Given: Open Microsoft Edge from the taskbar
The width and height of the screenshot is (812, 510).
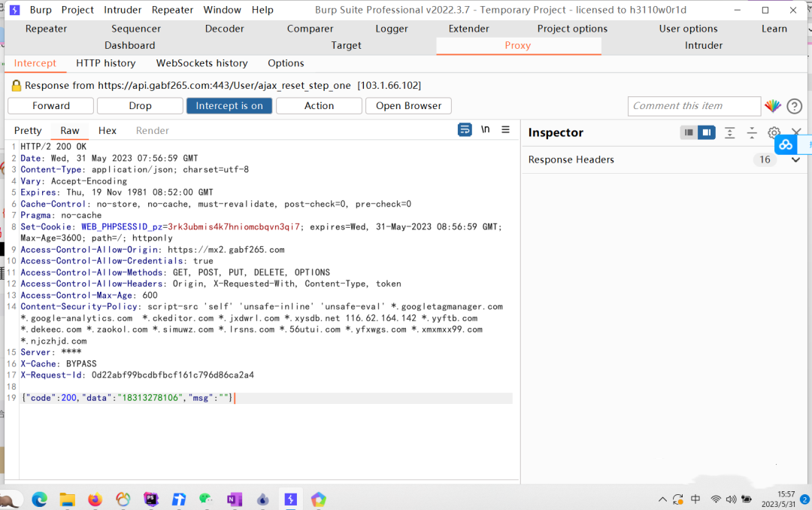Looking at the screenshot, I should pos(39,499).
